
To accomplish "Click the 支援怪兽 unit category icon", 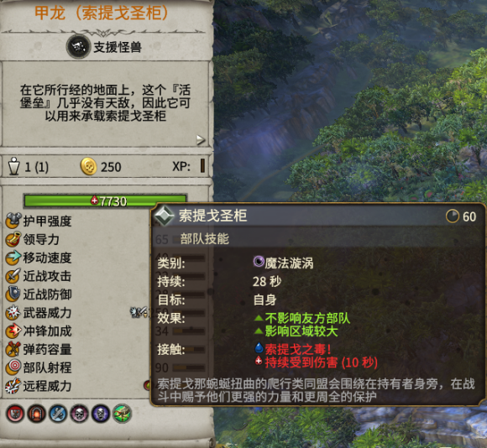I will pos(78,47).
